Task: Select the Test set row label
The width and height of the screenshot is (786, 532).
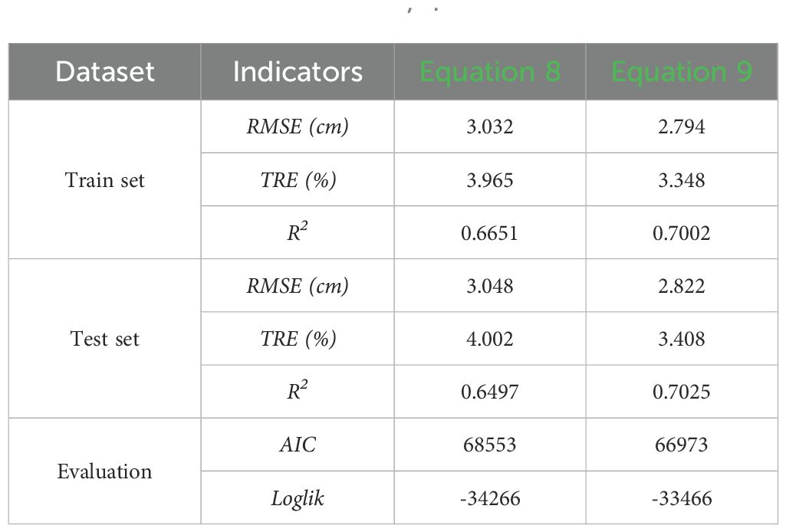Action: point(105,339)
